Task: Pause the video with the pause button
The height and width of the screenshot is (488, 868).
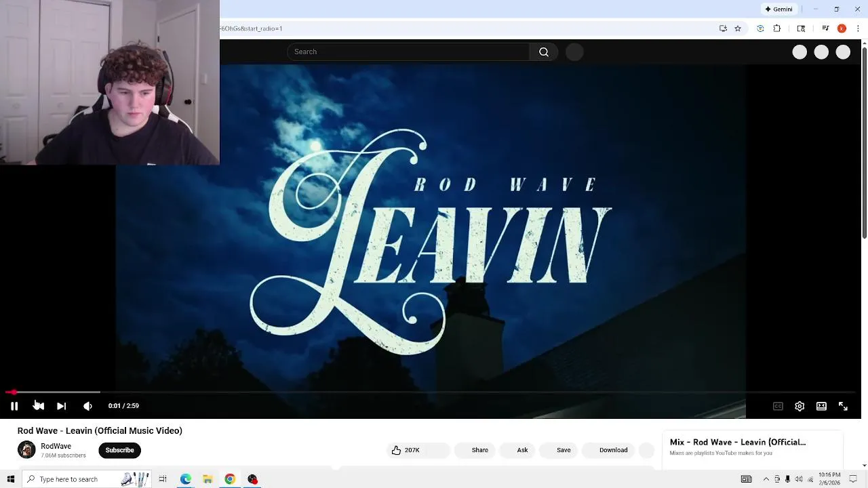Action: [14, 406]
